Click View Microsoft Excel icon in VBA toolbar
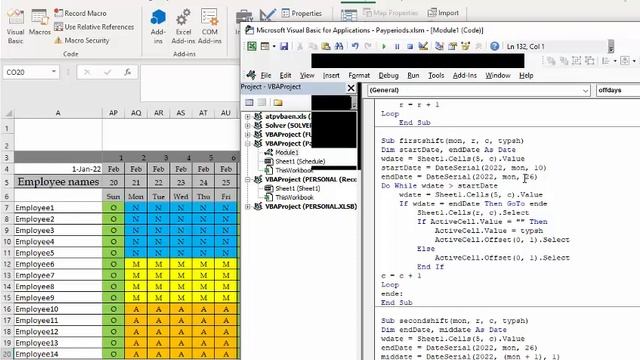The height and width of the screenshot is (360, 640). coord(252,46)
